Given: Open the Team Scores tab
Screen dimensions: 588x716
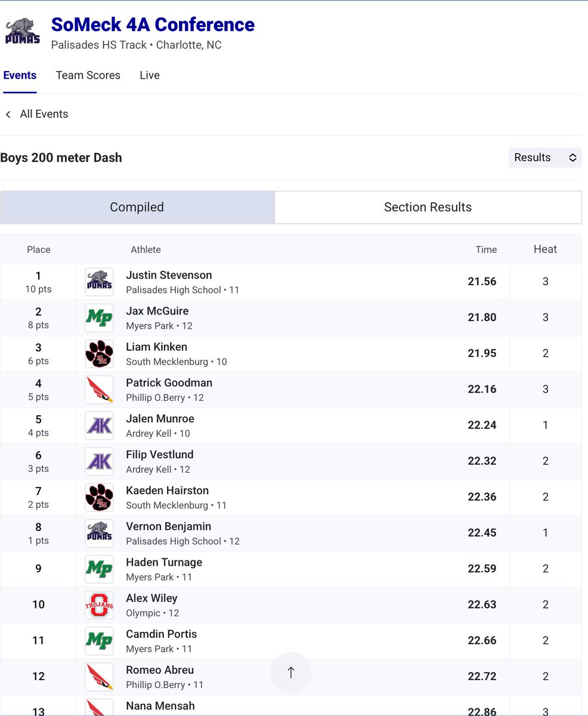Looking at the screenshot, I should pos(88,75).
